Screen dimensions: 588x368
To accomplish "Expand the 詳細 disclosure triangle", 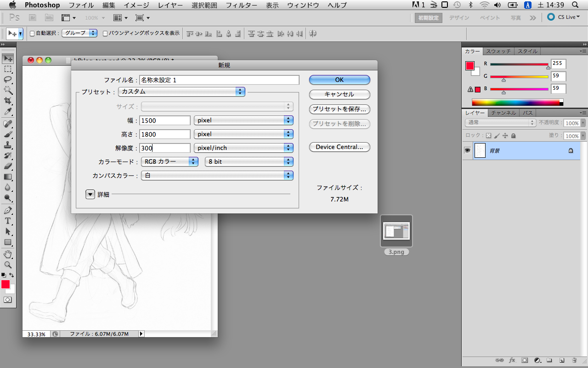I will click(90, 194).
